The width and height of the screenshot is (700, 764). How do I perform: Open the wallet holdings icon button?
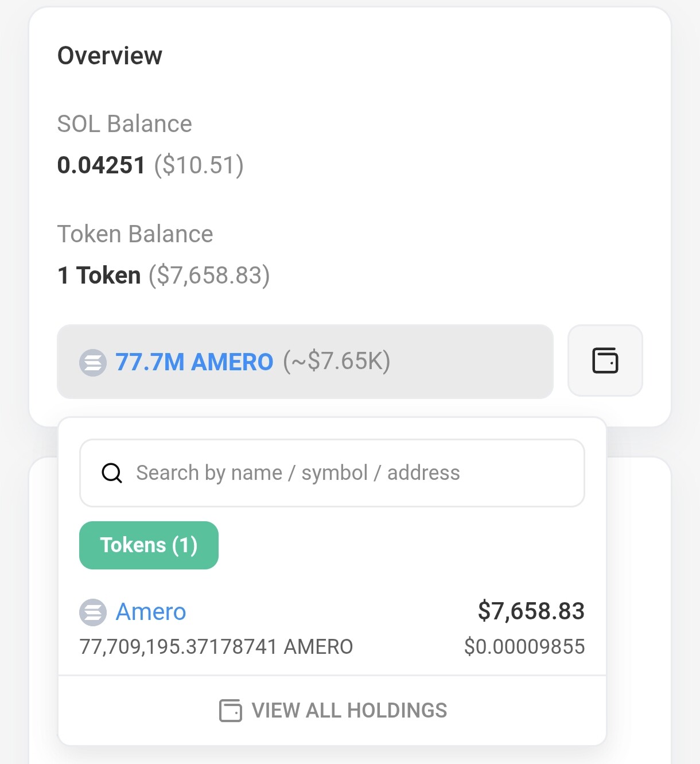point(605,361)
